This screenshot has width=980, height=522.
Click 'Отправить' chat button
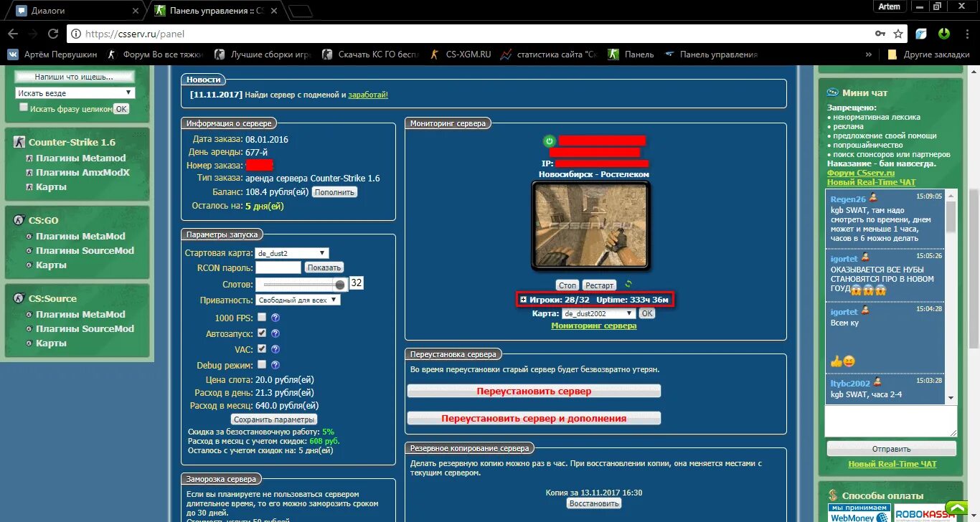892,449
